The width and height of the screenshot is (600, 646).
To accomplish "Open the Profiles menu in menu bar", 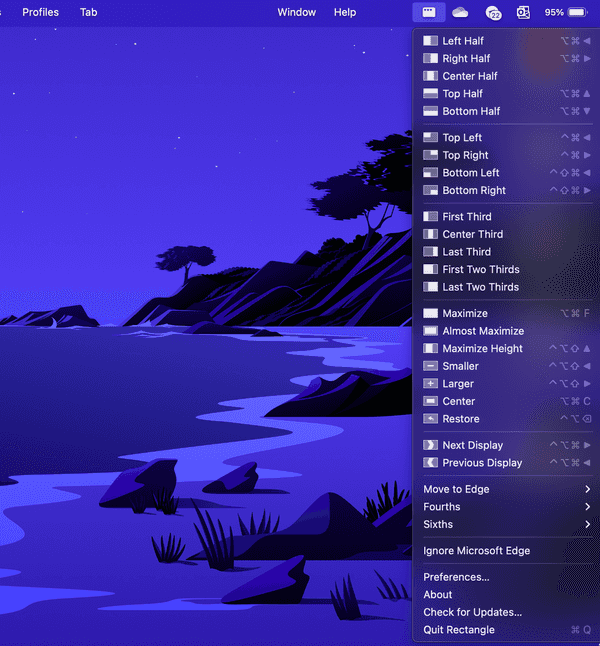I will [40, 12].
